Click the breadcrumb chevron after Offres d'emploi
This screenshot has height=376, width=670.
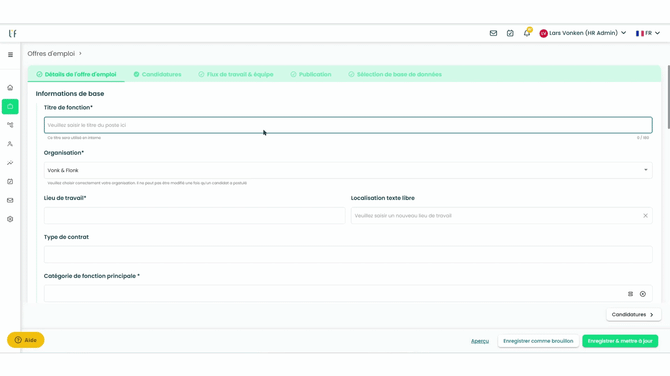[x=80, y=53]
